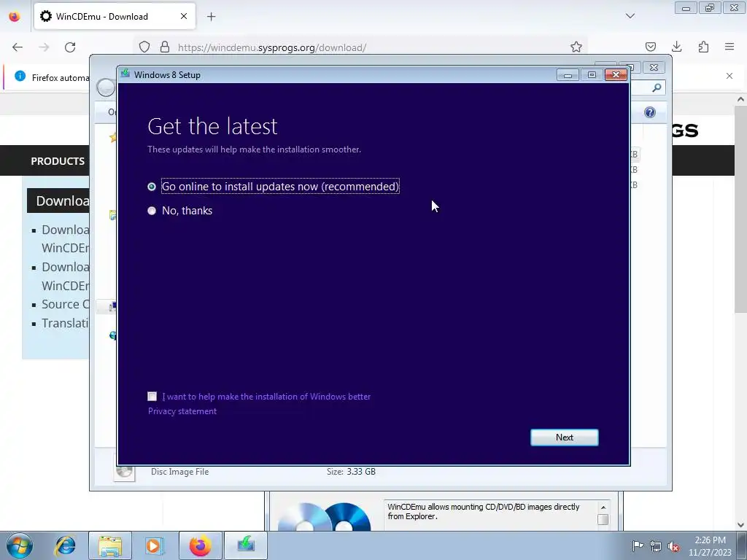Click the Windows 8 Setup title bar icon

pos(125,74)
